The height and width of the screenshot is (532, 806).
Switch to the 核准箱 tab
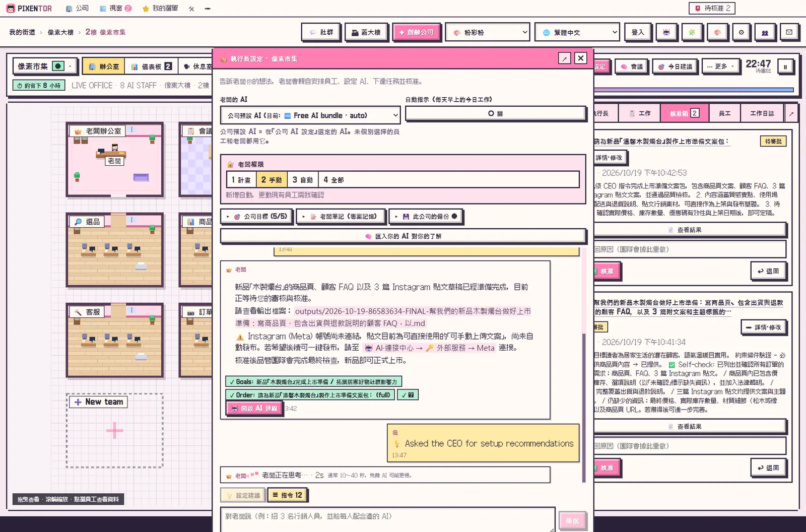coord(684,113)
